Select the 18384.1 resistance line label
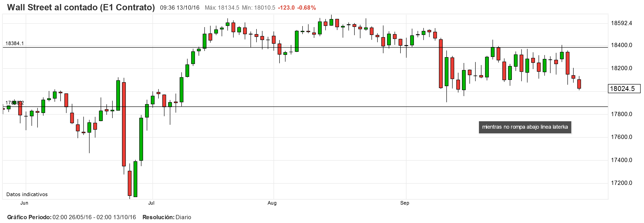644x223 pixels. (x=15, y=43)
